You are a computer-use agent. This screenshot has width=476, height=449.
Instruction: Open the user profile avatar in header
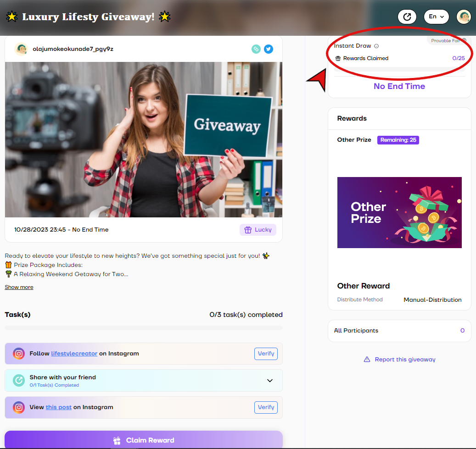tap(464, 17)
